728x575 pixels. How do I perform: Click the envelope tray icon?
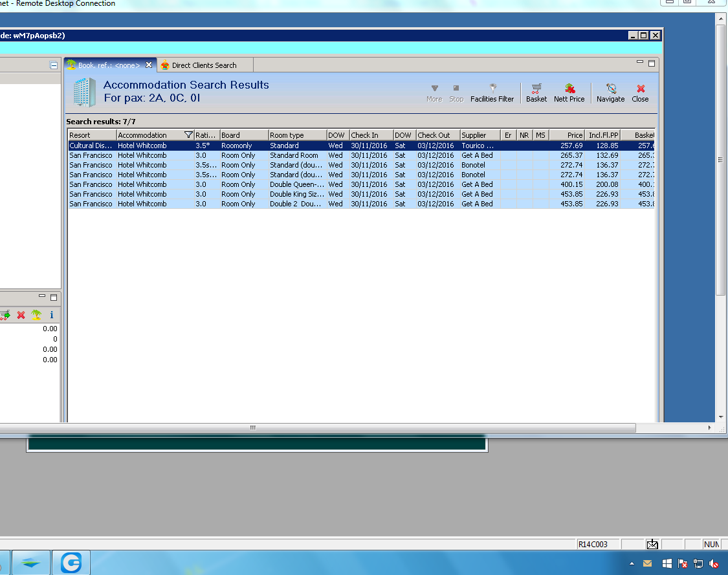(647, 563)
